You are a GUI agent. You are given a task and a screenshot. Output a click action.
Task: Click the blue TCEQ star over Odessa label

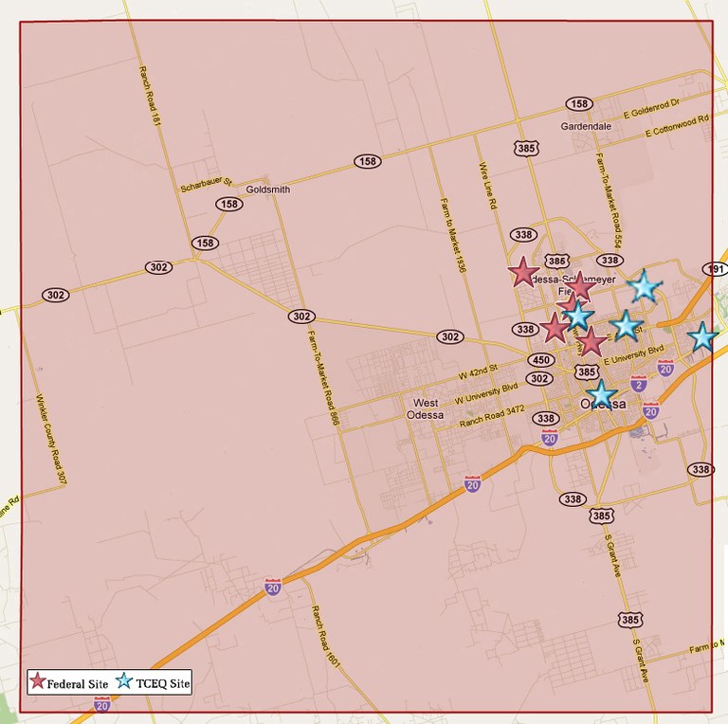601,393
